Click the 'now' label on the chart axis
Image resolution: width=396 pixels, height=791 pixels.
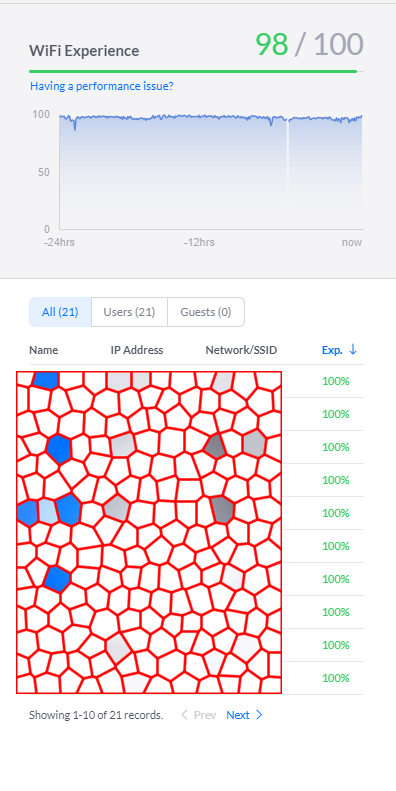point(352,242)
